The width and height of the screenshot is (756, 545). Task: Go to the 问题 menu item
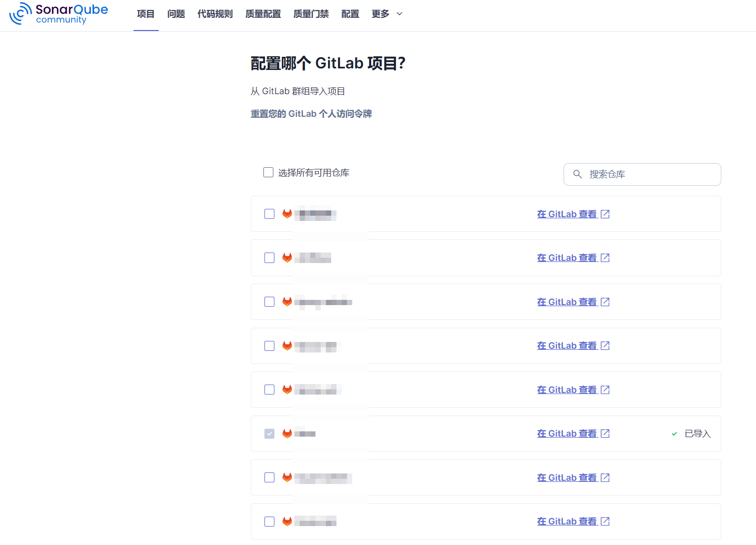click(176, 14)
